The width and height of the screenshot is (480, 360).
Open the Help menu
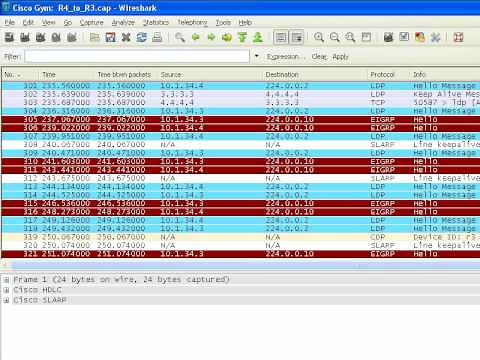tap(245, 22)
